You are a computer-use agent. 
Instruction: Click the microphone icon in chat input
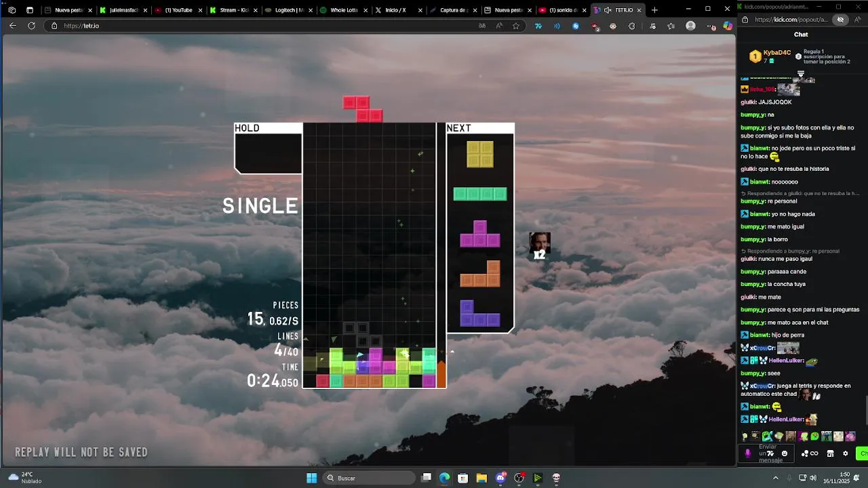pos(748,453)
